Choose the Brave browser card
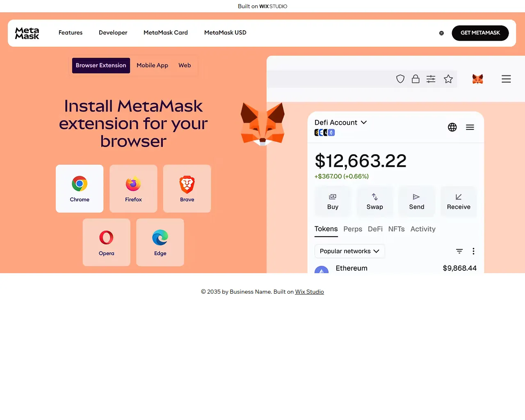The width and height of the screenshot is (525, 420). coord(187,189)
